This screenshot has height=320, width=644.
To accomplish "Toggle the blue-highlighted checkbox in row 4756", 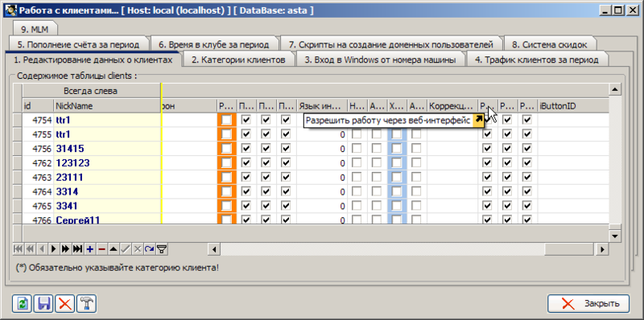I will pos(397,149).
